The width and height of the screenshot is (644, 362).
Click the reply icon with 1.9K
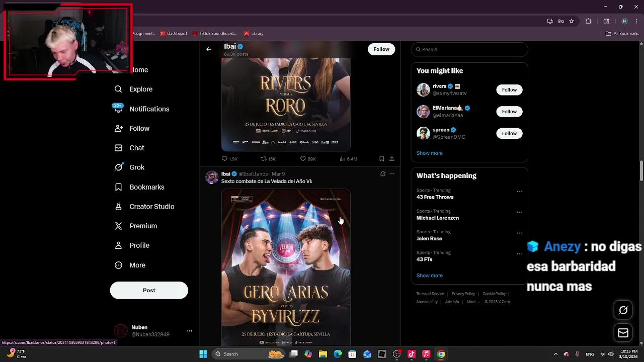pos(229,159)
